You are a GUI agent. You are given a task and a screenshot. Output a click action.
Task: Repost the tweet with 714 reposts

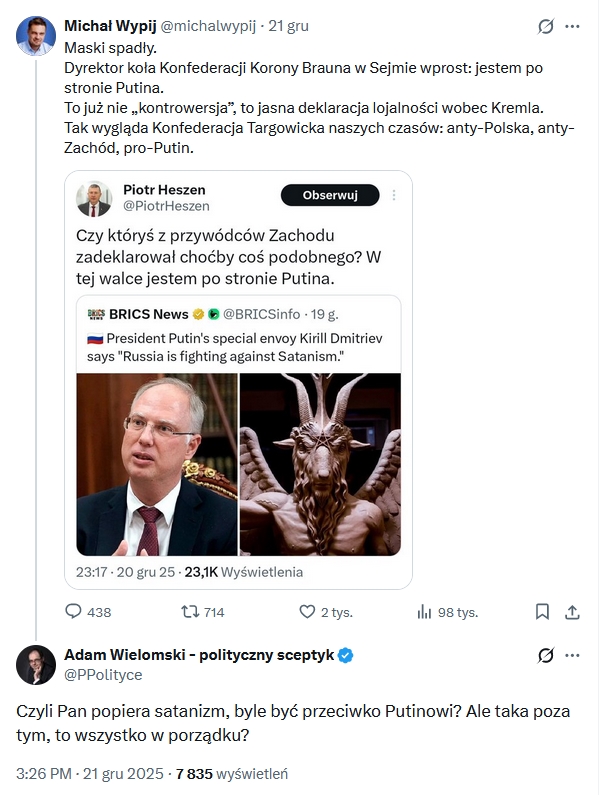(189, 612)
